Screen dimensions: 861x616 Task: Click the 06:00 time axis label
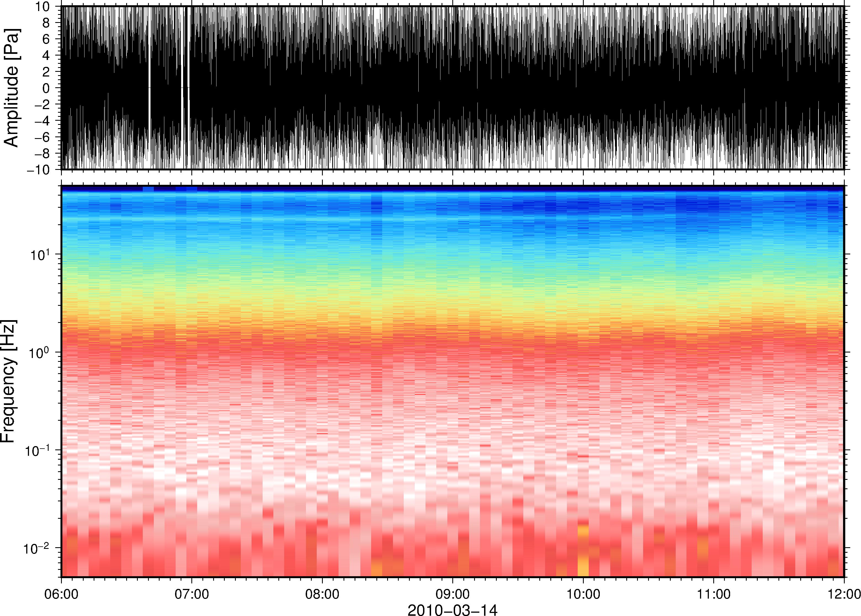pos(61,594)
